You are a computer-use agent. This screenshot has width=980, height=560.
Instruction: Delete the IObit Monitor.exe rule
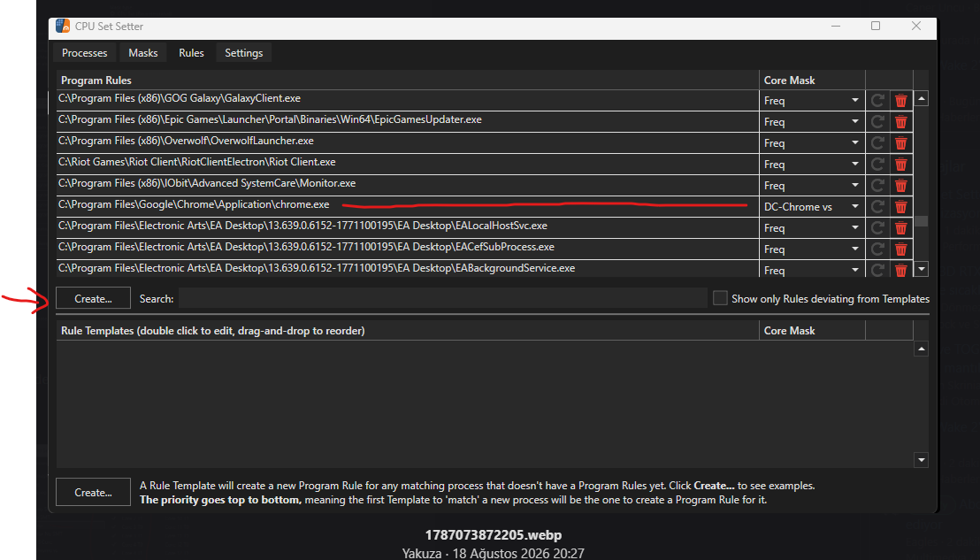coord(900,186)
